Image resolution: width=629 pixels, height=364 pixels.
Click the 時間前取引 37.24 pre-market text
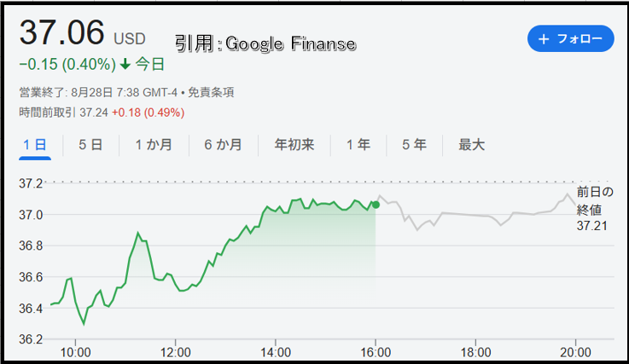63,113
